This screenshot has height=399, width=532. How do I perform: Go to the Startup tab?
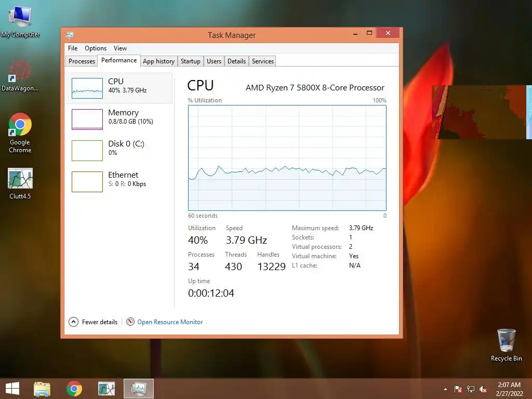190,61
